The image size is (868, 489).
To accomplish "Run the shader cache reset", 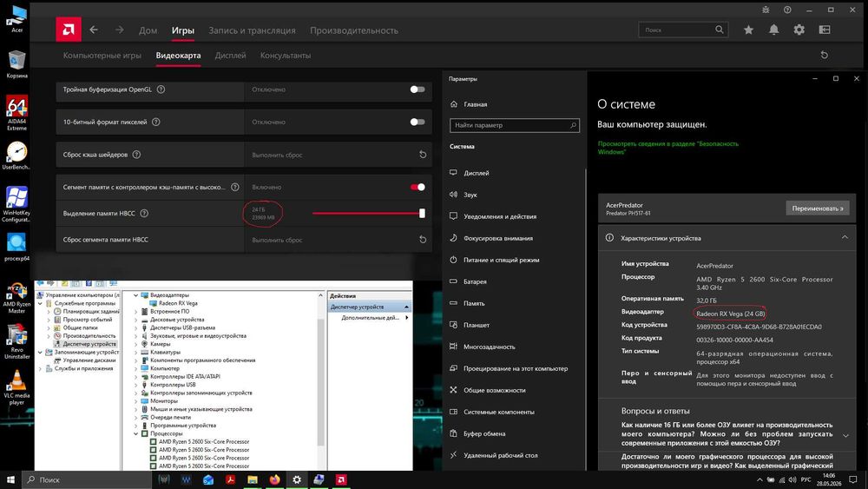I will (x=423, y=155).
